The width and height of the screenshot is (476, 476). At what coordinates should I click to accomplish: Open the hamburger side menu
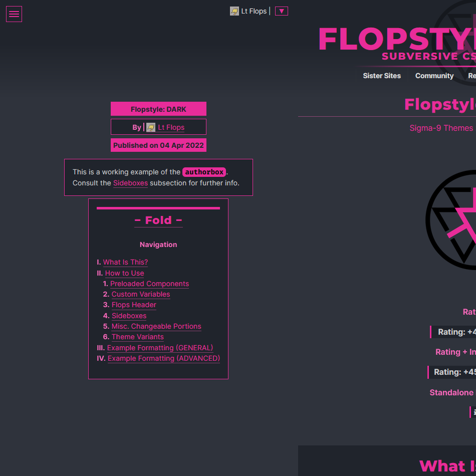pyautogui.click(x=14, y=14)
